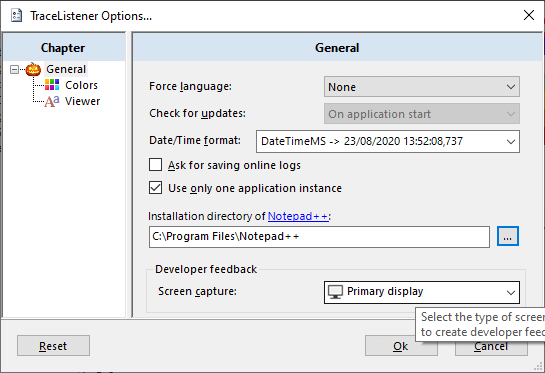545x373 pixels.
Task: Open the Screen capture dropdown
Action: [x=422, y=292]
